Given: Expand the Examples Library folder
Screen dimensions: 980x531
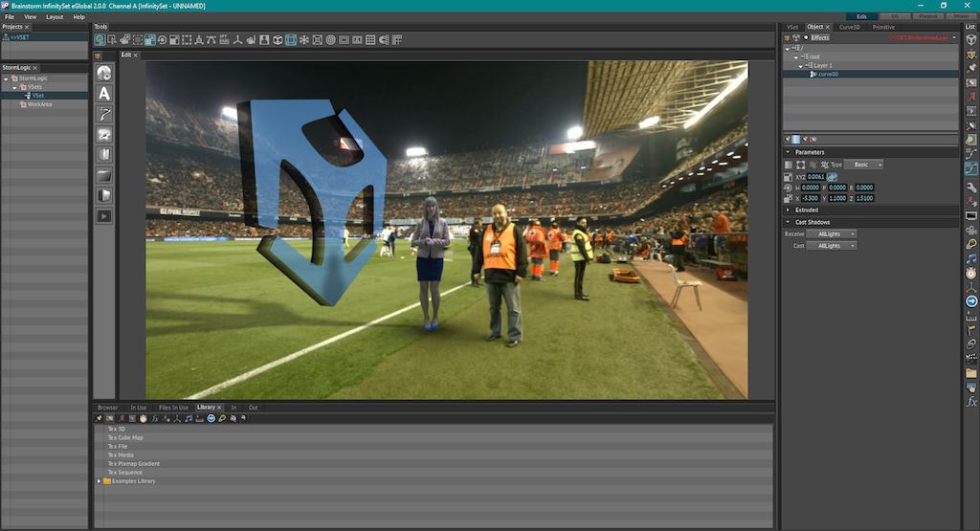Looking at the screenshot, I should point(100,481).
